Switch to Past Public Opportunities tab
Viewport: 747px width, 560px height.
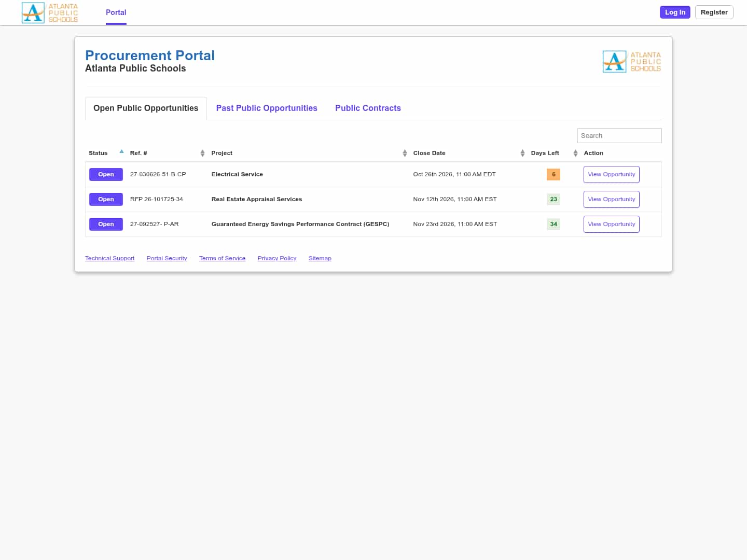tap(267, 108)
